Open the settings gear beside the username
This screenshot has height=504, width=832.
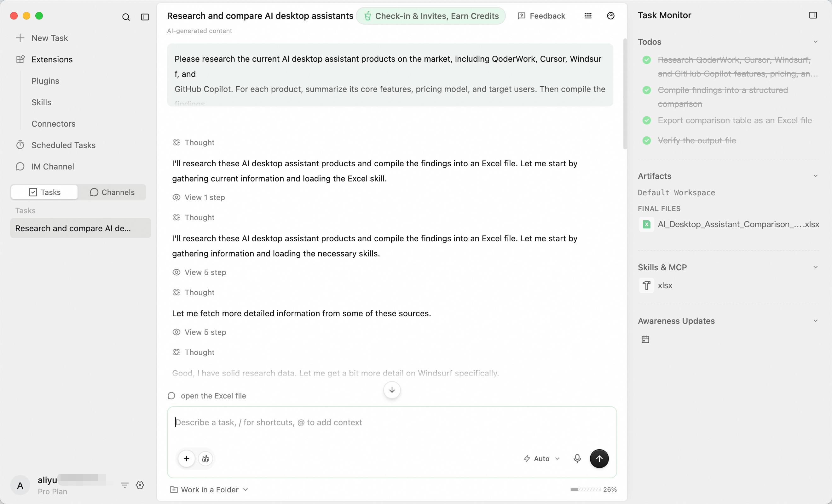[140, 485]
